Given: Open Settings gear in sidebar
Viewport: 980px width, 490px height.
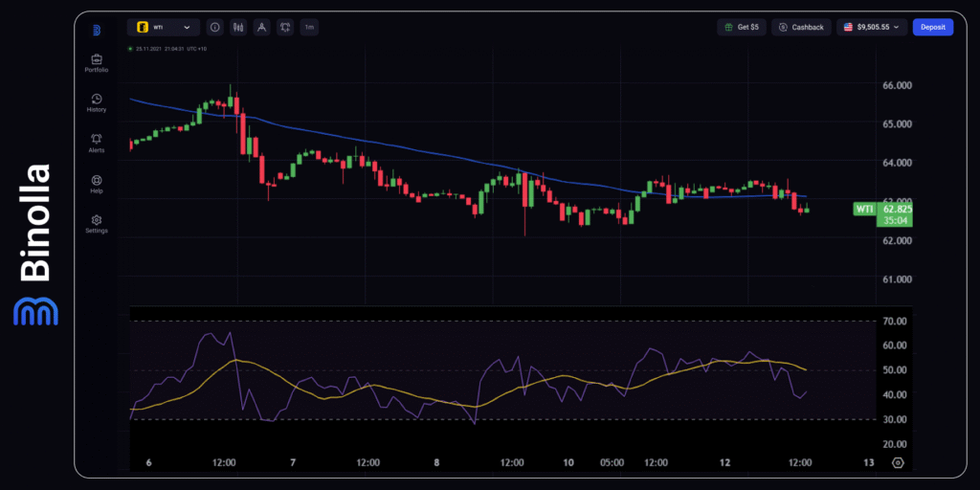Looking at the screenshot, I should 97,223.
